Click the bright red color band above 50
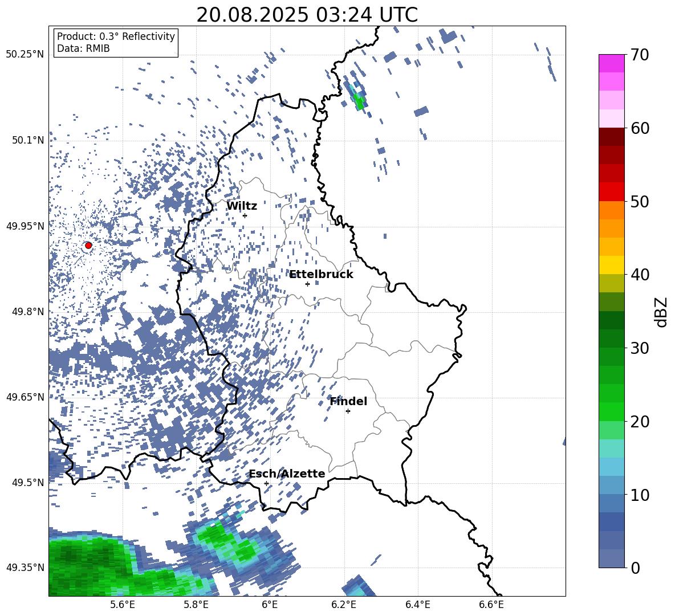Screen dimensions: 675x616 [612, 192]
